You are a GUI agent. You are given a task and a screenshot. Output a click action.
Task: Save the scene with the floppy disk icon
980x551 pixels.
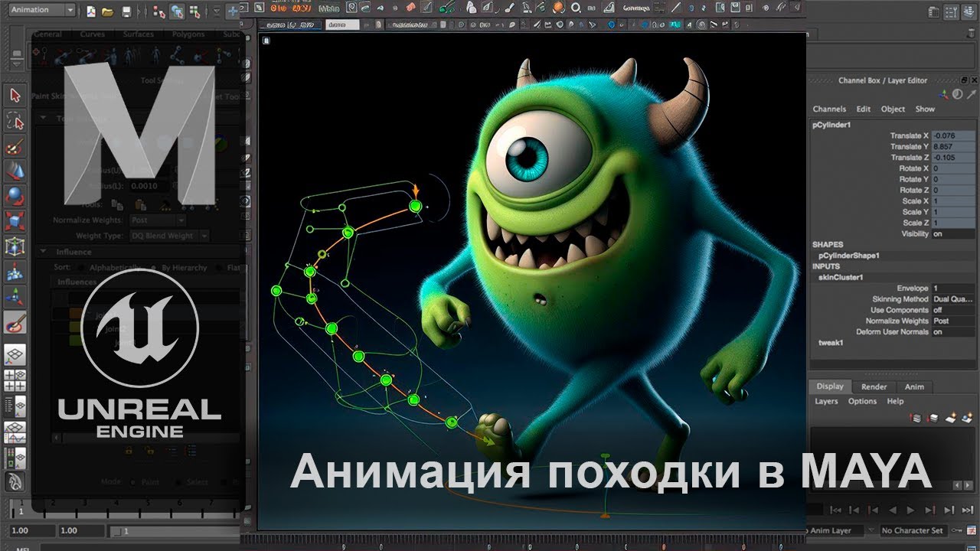coord(126,11)
